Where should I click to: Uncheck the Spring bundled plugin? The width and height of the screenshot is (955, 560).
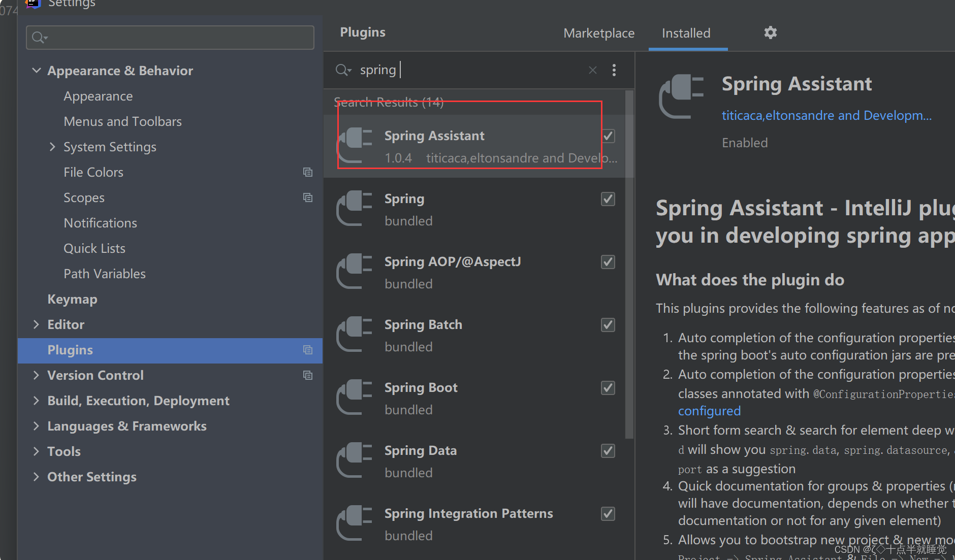(x=608, y=199)
